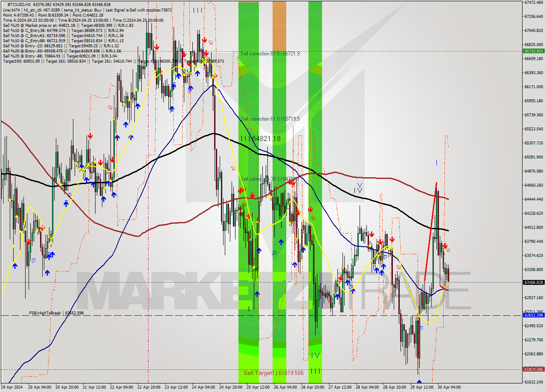Select the 'Sell correction 61.8 | 65719.5' label
The height and width of the screenshot is (392, 546).
tap(270, 119)
